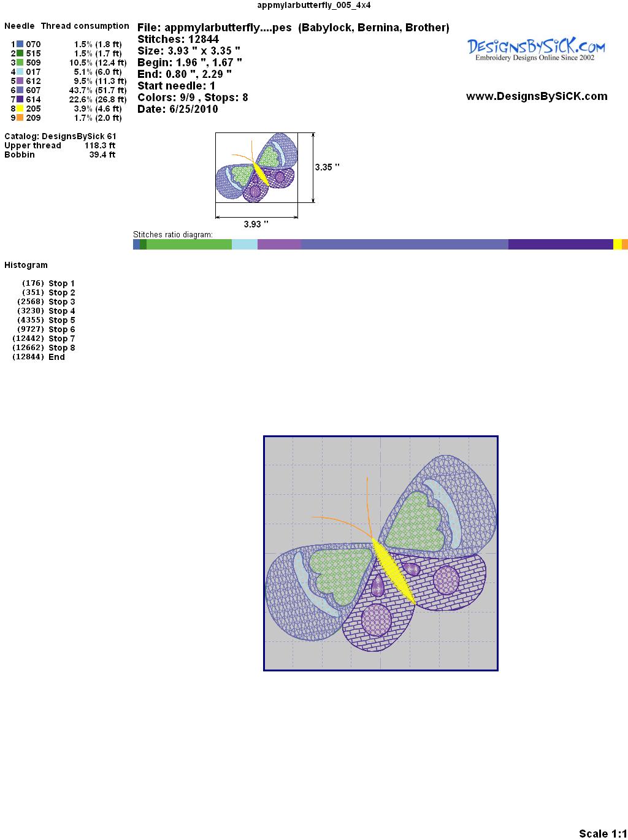
Task: Open the DesignsBySick.com logo
Action: (535, 49)
